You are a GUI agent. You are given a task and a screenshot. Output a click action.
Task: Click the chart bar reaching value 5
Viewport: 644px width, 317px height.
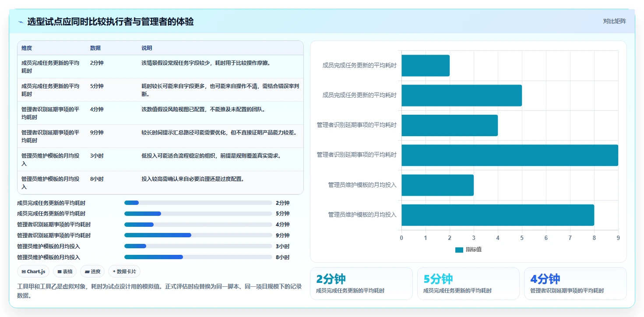461,95
